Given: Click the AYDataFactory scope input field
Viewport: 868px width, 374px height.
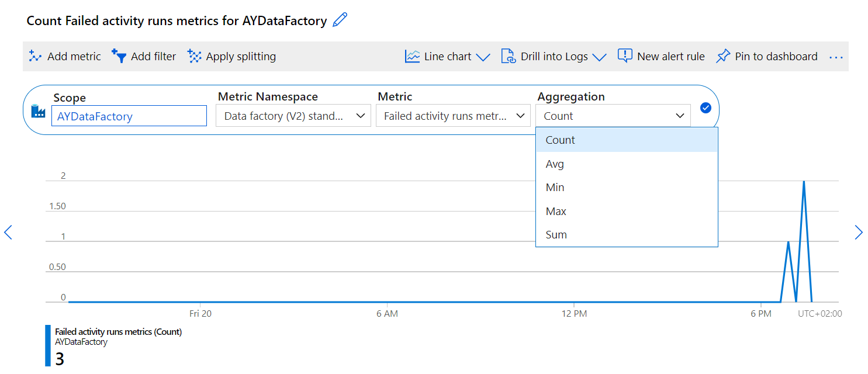Looking at the screenshot, I should pos(129,116).
